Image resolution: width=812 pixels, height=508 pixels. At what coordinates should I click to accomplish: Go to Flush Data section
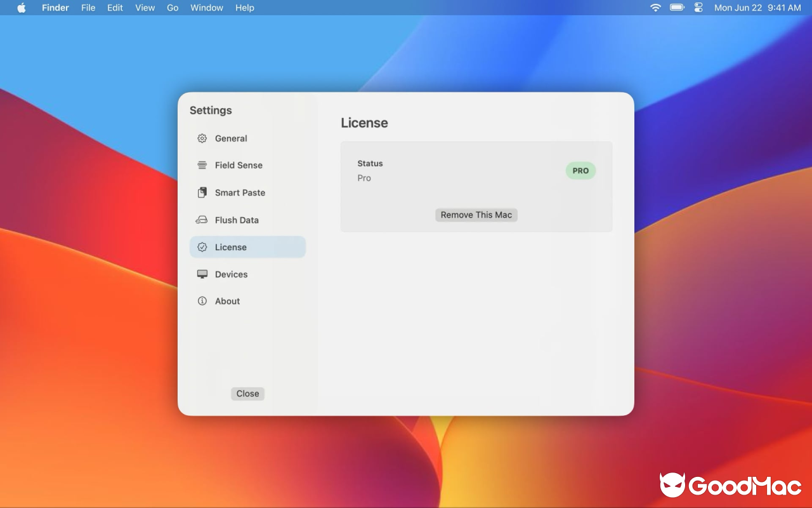tap(247, 220)
